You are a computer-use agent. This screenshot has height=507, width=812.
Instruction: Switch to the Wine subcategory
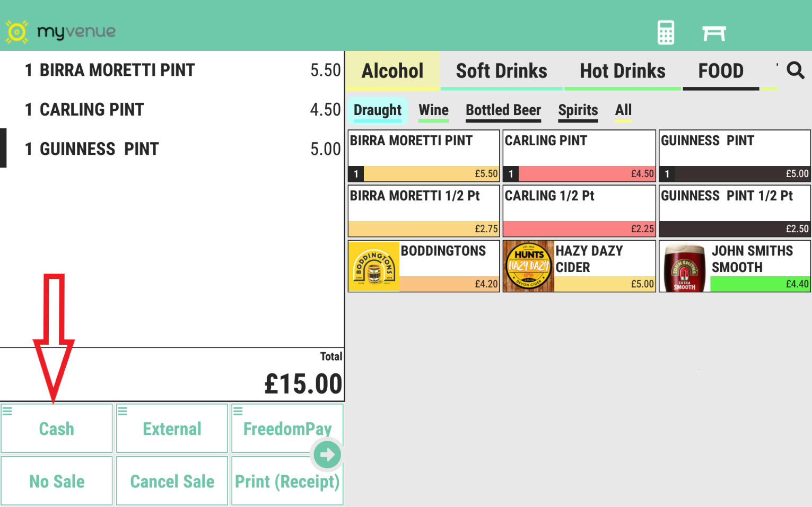pos(433,110)
